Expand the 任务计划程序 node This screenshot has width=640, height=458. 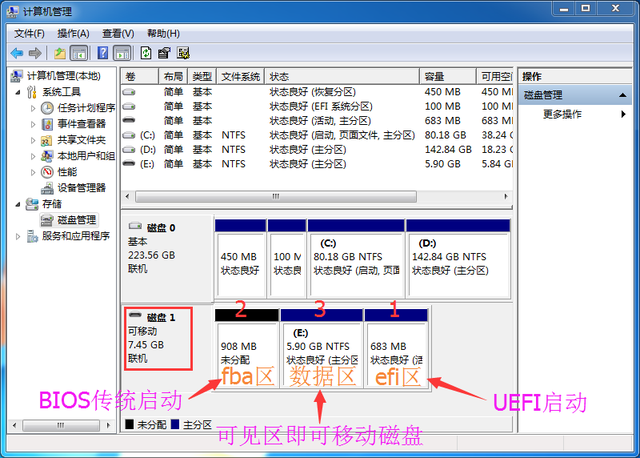tap(33, 108)
